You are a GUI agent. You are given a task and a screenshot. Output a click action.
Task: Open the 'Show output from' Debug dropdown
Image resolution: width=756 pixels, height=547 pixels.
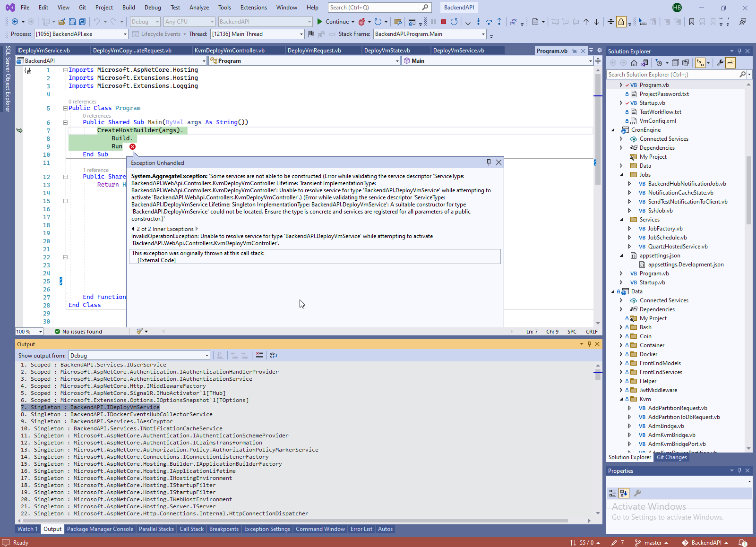pos(139,356)
